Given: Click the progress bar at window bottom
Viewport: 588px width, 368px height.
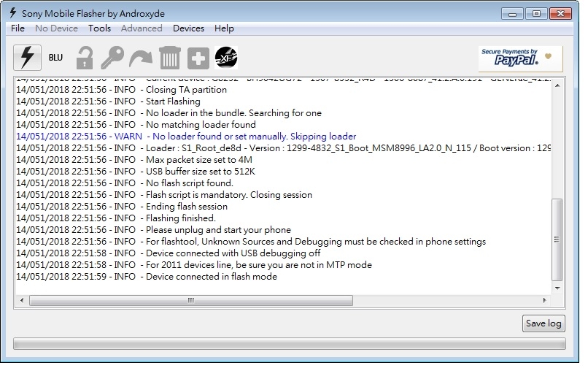Looking at the screenshot, I should [x=290, y=345].
